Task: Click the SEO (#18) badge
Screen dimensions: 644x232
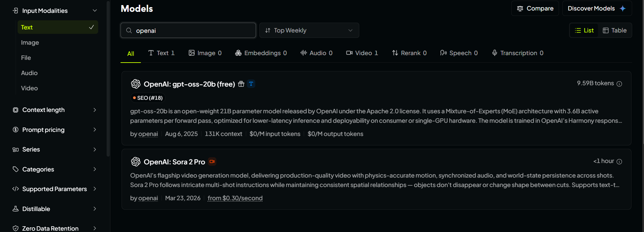Action: [148, 98]
